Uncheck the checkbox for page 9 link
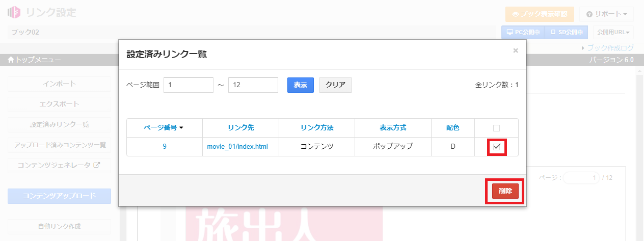Image resolution: width=644 pixels, height=241 pixels. (x=497, y=147)
